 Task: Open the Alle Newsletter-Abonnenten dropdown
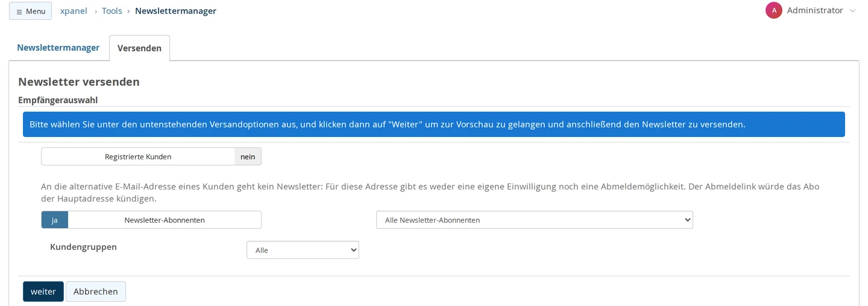535,220
